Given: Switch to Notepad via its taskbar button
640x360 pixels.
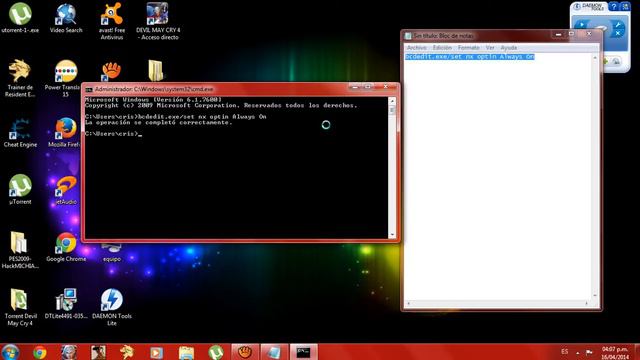Looking at the screenshot, I should (x=274, y=352).
